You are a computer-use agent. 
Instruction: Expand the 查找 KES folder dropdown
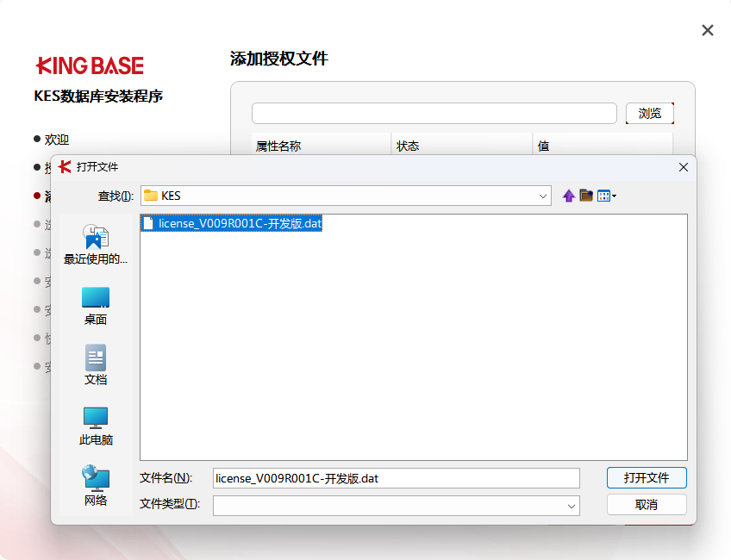[x=543, y=196]
